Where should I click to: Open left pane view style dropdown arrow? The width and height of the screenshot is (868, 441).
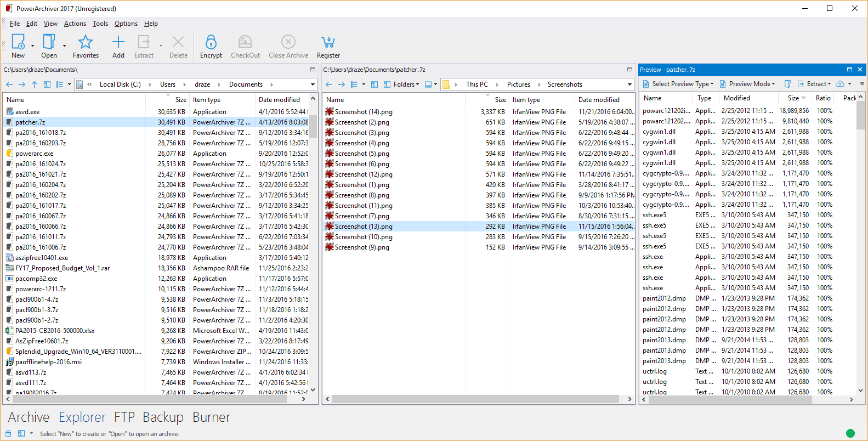click(69, 84)
